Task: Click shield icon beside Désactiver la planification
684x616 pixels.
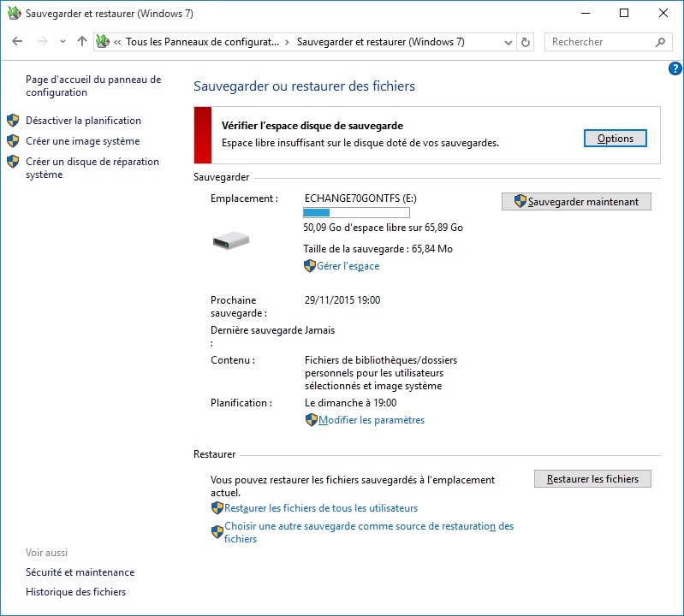Action: tap(13, 121)
